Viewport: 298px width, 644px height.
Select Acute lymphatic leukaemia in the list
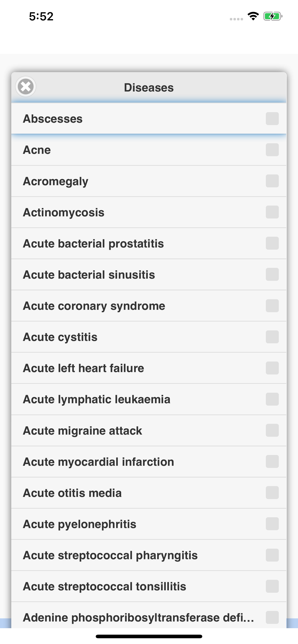point(149,399)
